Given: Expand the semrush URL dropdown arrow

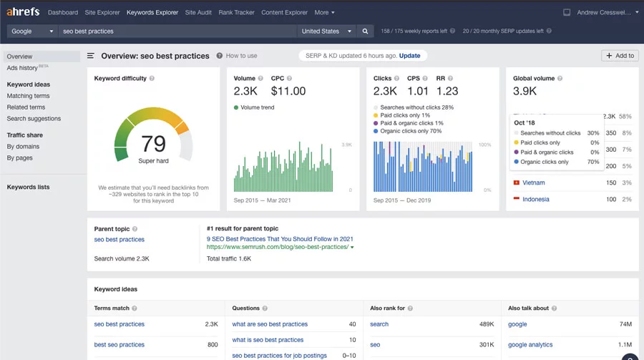Looking at the screenshot, I should click(352, 248).
